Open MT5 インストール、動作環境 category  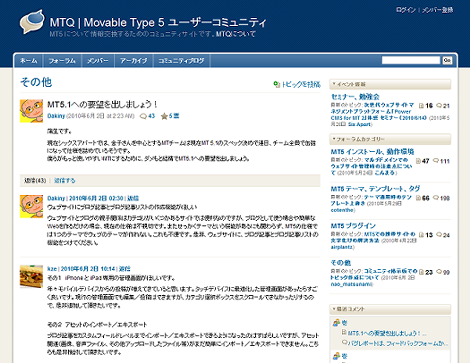[372, 152]
